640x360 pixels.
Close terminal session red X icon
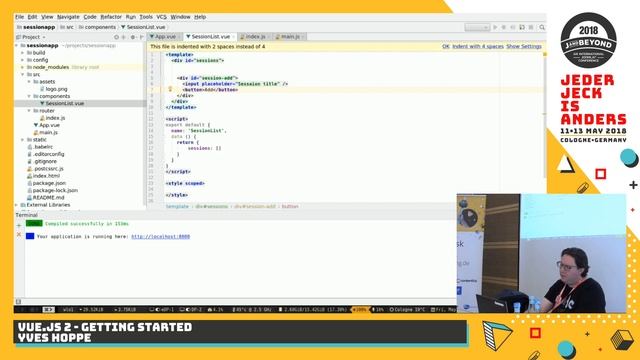18,235
